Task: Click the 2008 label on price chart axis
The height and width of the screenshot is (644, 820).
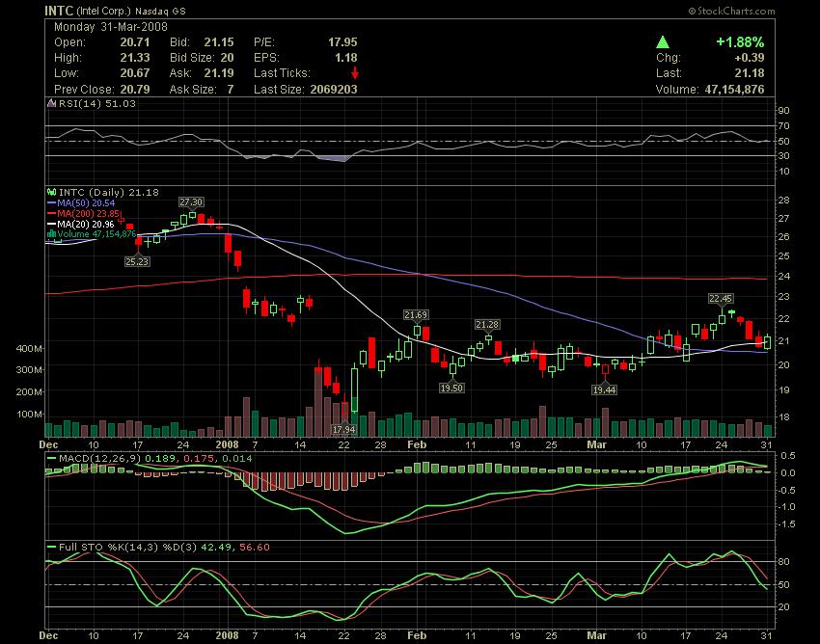Action: pyautogui.click(x=227, y=444)
